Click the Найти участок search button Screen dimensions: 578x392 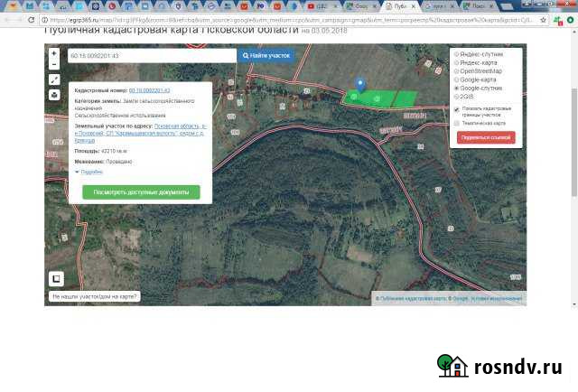click(266, 56)
